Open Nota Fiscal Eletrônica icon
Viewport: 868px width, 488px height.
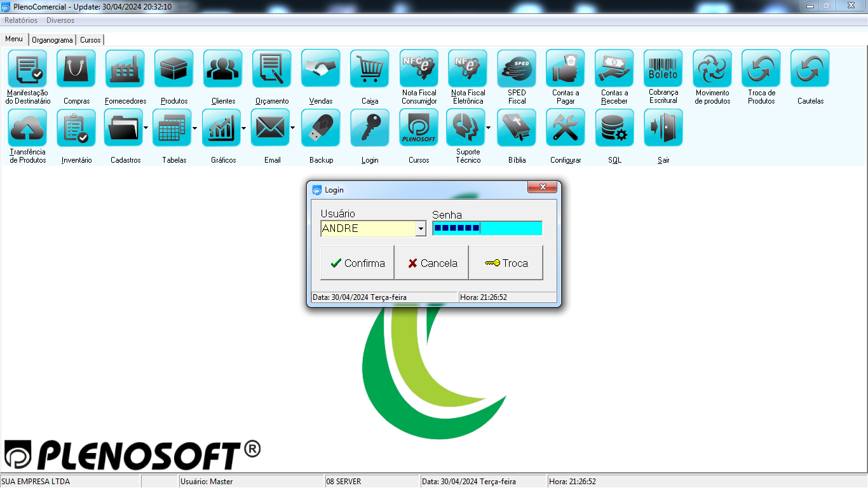[468, 68]
